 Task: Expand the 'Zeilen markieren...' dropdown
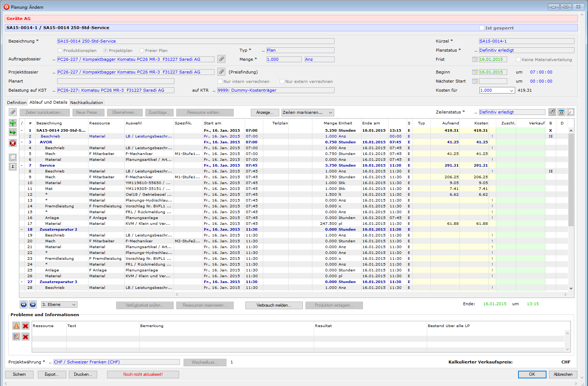(x=307, y=112)
